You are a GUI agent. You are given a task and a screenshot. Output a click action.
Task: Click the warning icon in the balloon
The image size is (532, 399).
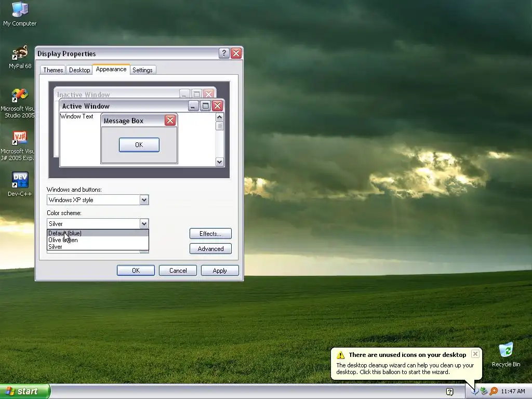(340, 355)
